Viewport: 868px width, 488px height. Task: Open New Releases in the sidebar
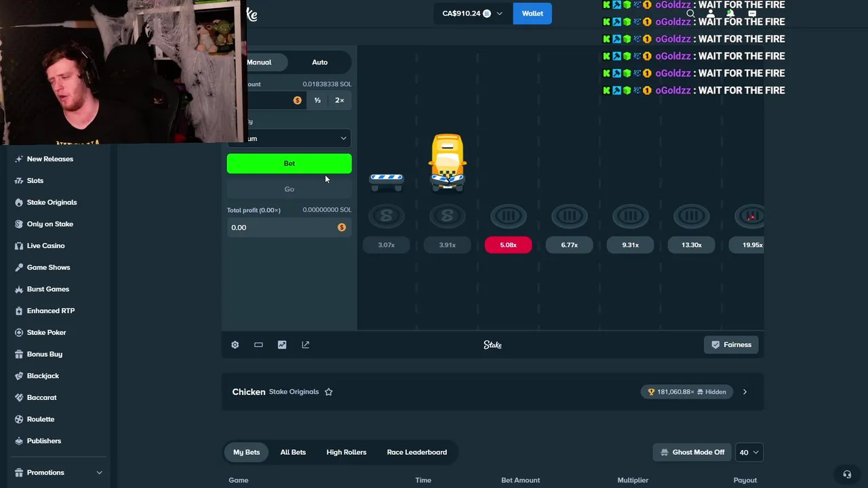tap(50, 159)
